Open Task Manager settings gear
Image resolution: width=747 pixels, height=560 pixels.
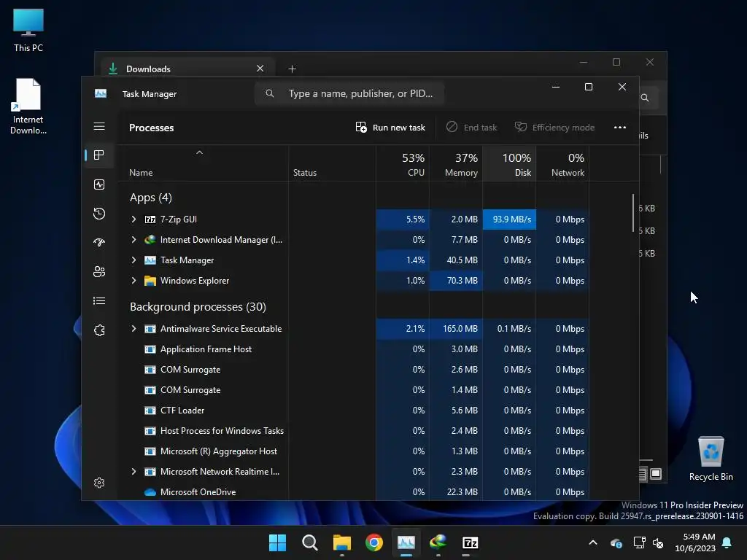(99, 483)
